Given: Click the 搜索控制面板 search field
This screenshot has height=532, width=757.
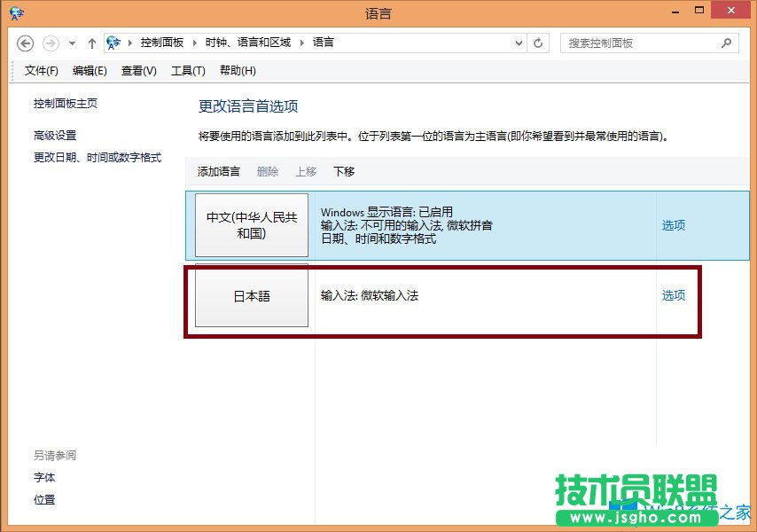Looking at the screenshot, I should point(638,43).
